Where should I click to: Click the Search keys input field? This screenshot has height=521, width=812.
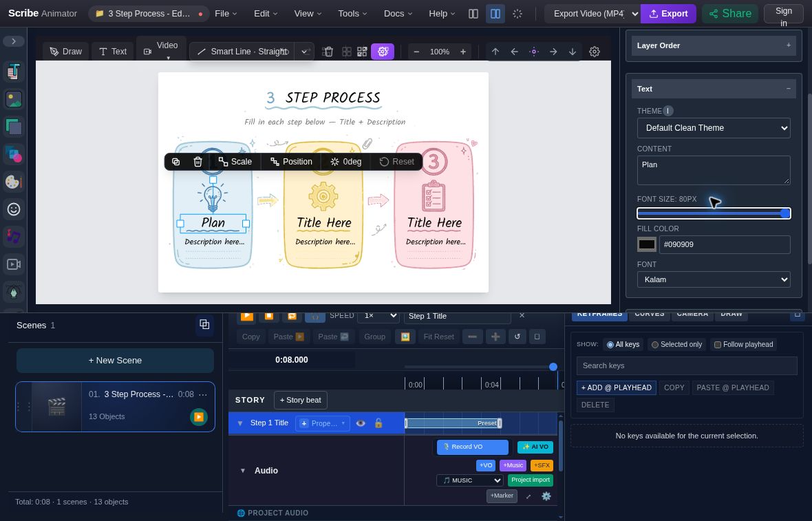pyautogui.click(x=687, y=365)
